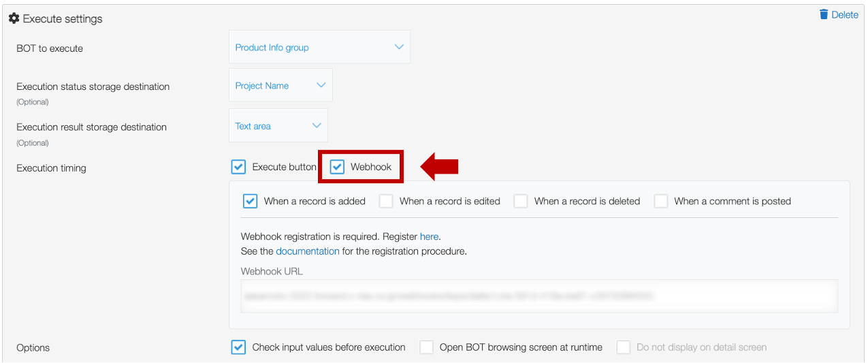
Task: Open the Text area result dropdown
Action: coord(278,125)
